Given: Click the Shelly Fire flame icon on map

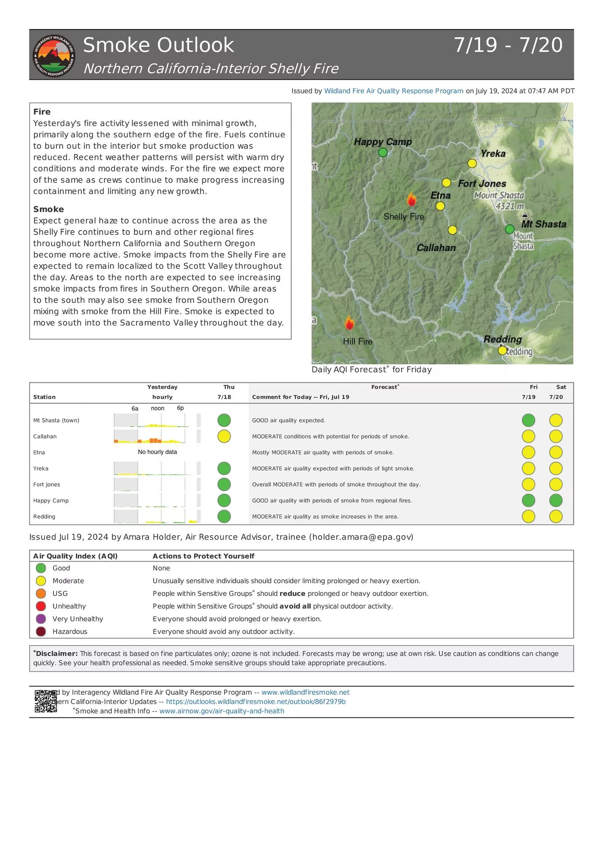Looking at the screenshot, I should [411, 199].
